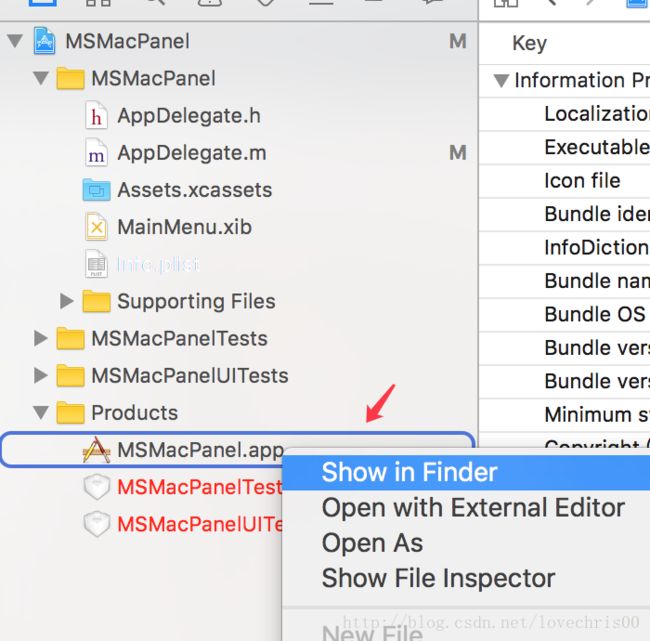Select the Bundle OS plist row
Screen dimensions: 650x641
tap(565, 314)
